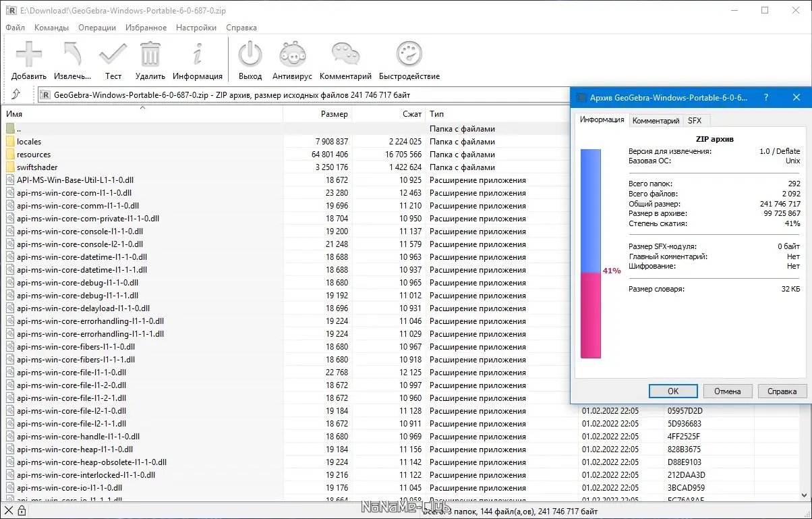Select the resources folder
The width and height of the screenshot is (812, 519).
(x=33, y=155)
